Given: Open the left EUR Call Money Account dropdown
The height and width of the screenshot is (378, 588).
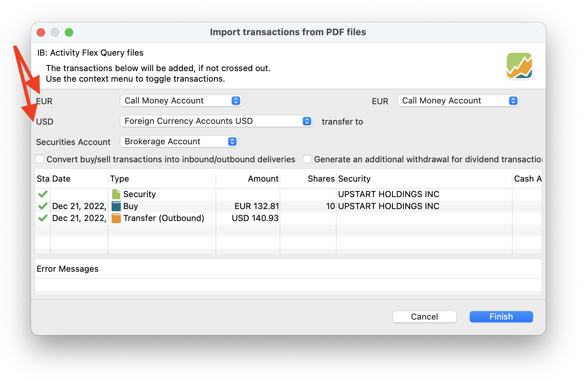Looking at the screenshot, I should coord(181,101).
